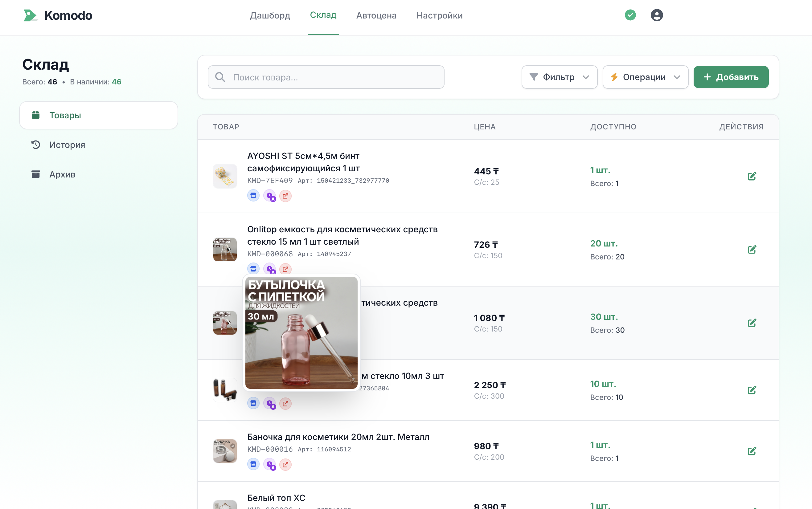Click the Белый топ XC product title

tap(276, 498)
